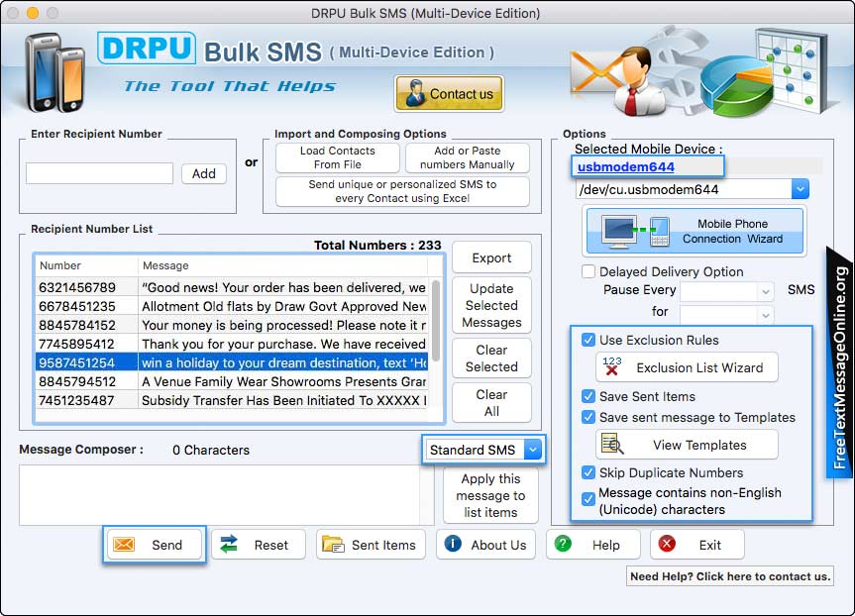The image size is (855, 616).
Task: Click message 'Allotment Old flats by Draw'
Action: [284, 306]
